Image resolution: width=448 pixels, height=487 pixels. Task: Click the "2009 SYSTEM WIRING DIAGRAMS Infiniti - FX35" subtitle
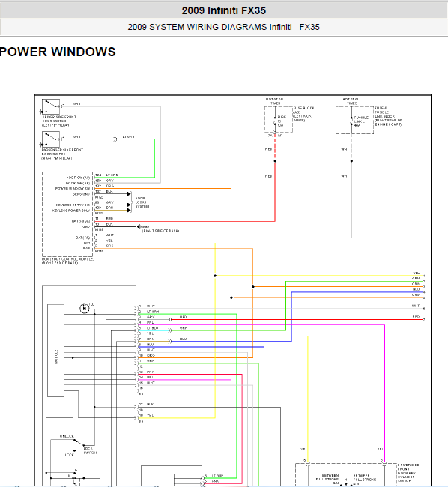(223, 27)
